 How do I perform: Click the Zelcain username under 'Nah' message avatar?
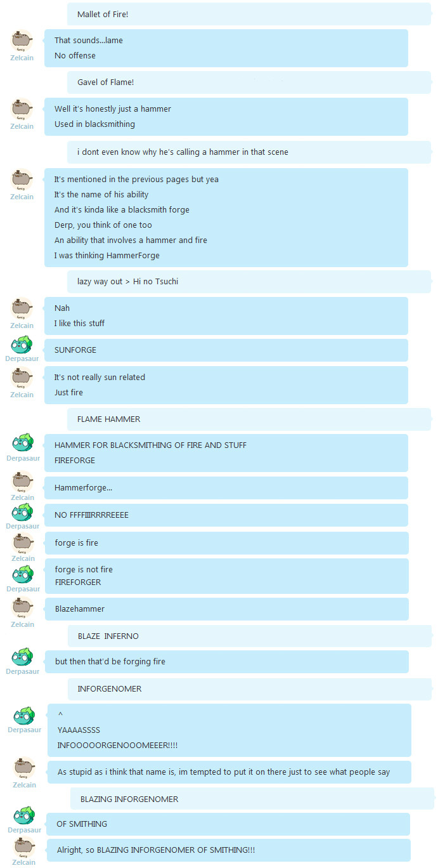22,325
